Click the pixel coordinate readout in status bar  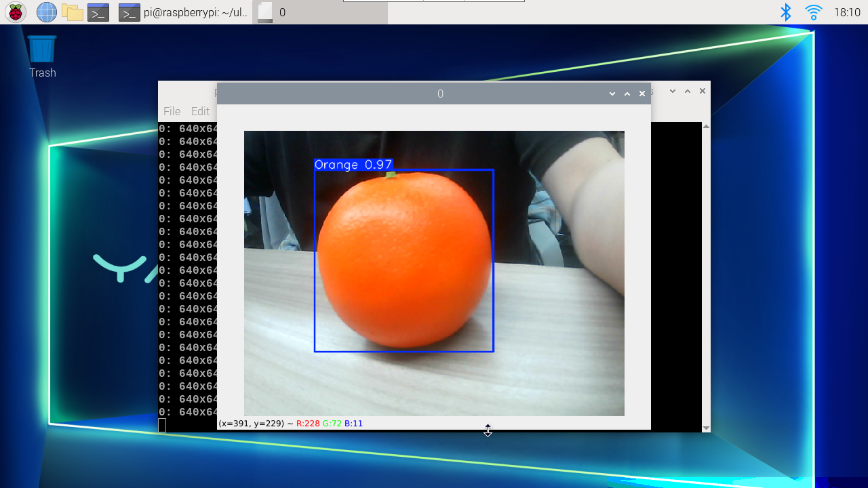pyautogui.click(x=251, y=424)
